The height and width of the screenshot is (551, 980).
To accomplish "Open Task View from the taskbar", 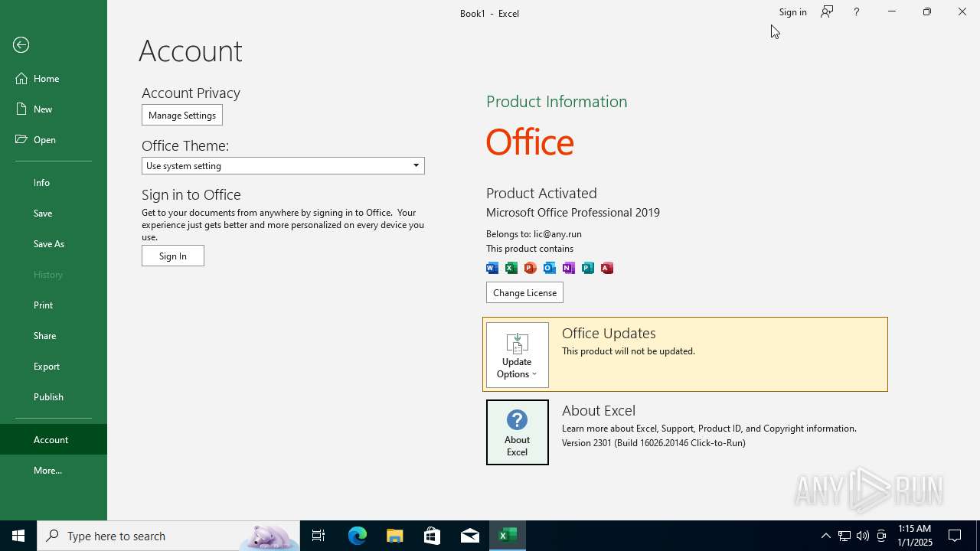I will [x=318, y=536].
